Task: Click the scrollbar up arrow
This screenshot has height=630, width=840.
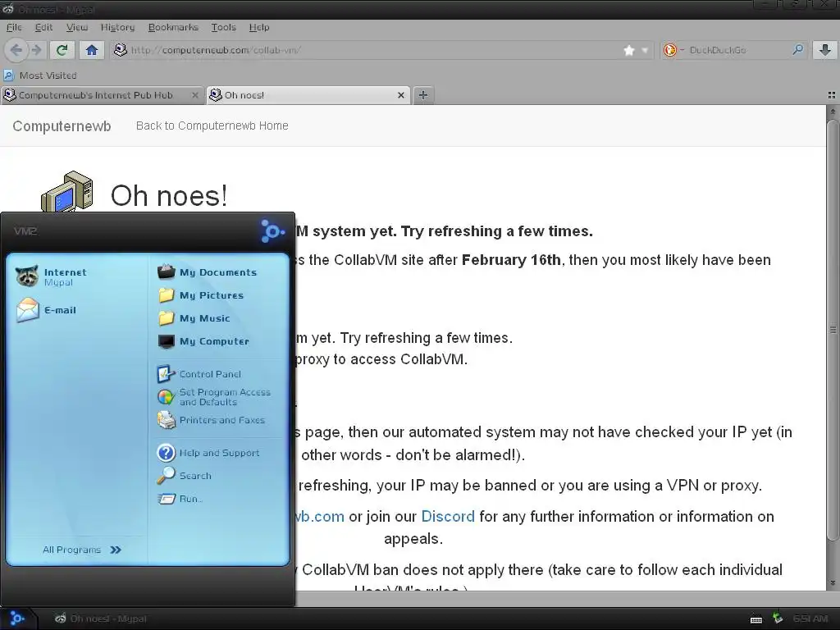Action: (833, 112)
